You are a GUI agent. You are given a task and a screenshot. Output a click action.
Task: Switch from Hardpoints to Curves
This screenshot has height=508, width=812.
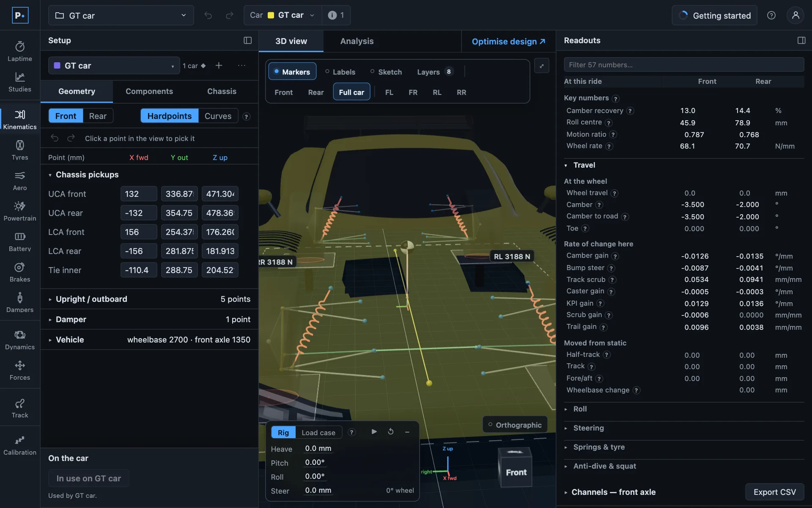(218, 116)
